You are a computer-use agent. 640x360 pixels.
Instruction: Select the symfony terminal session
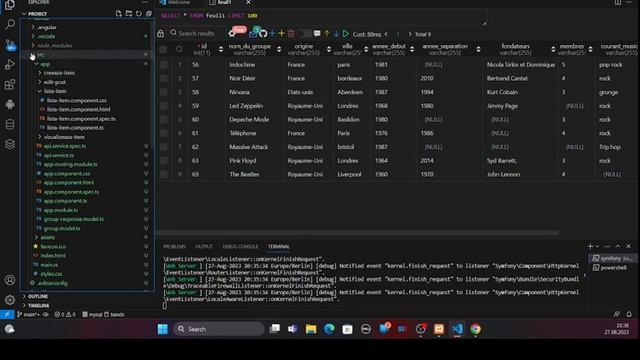613,258
